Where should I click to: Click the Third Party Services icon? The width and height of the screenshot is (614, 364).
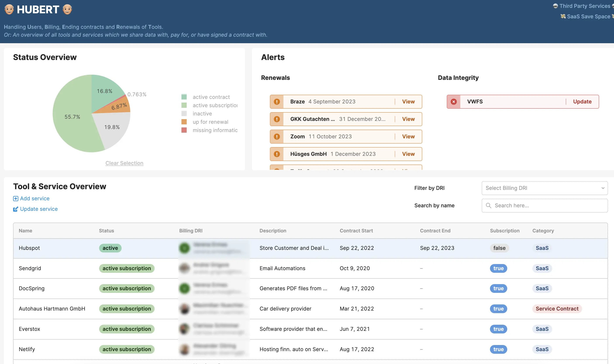[x=555, y=6]
